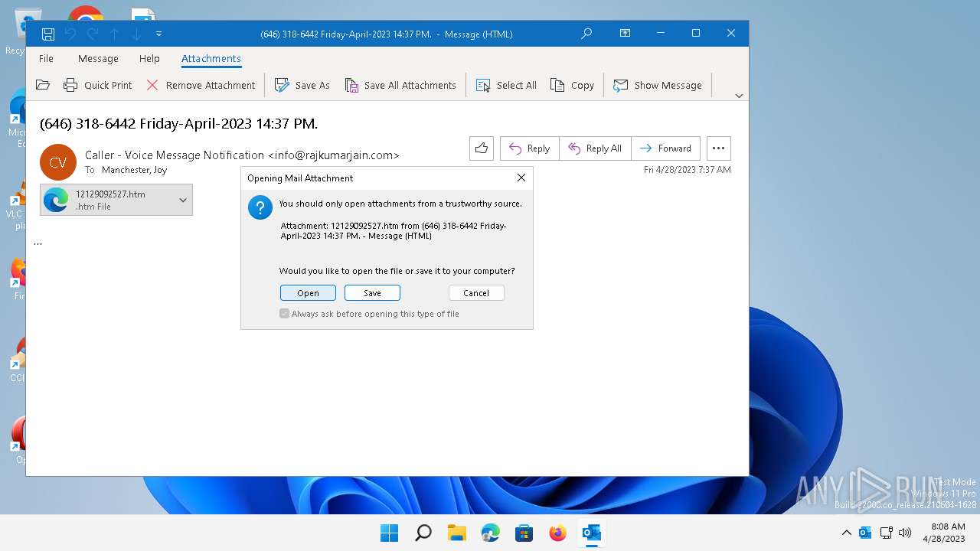
Task: Click the Undo arrow in the title bar
Action: [70, 34]
